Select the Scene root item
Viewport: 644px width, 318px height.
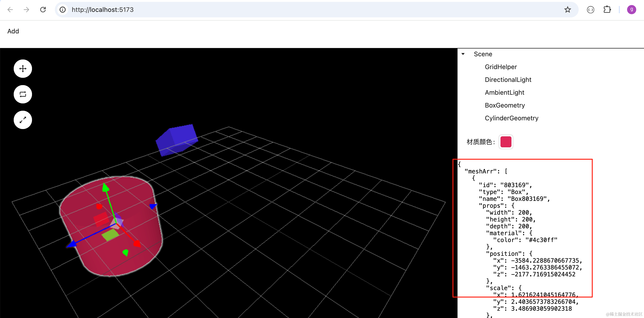(x=483, y=54)
